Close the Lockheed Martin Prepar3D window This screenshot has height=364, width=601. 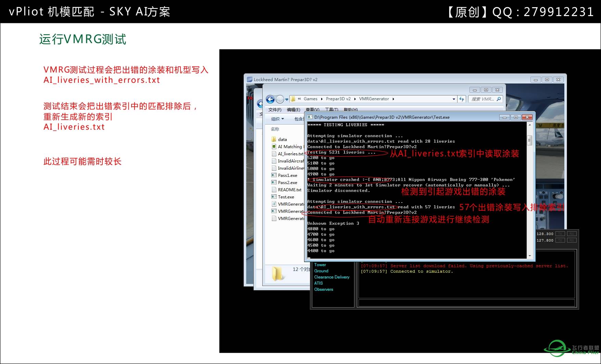[559, 80]
